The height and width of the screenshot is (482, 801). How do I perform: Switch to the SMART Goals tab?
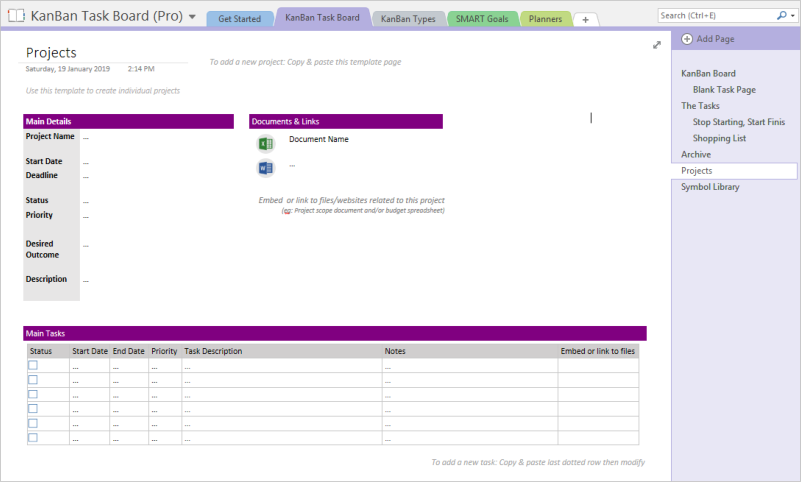point(480,19)
